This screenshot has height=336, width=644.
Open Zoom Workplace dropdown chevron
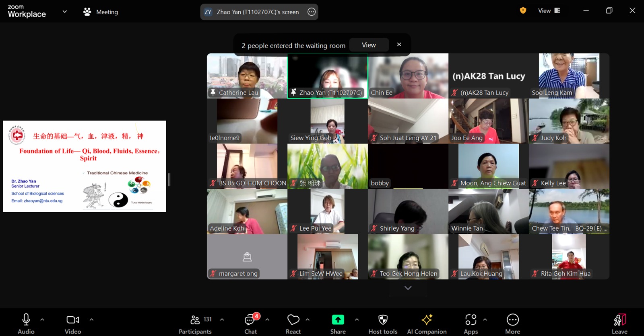pyautogui.click(x=64, y=12)
